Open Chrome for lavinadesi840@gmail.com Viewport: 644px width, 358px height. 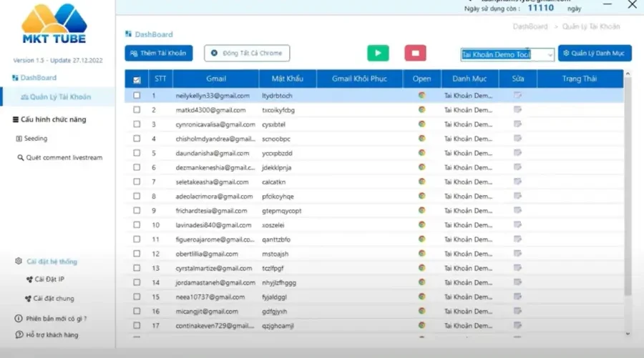click(x=421, y=224)
